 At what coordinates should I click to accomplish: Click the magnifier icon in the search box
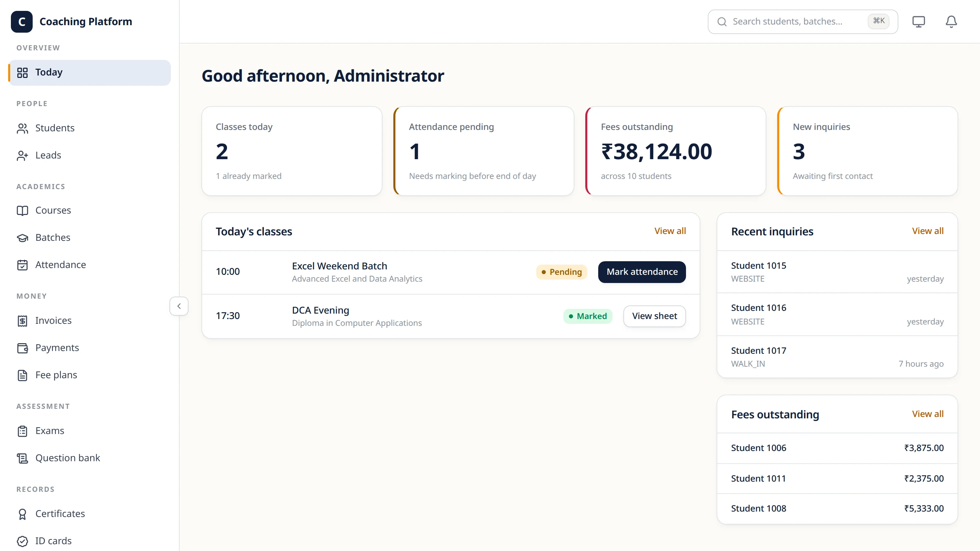pos(722,22)
